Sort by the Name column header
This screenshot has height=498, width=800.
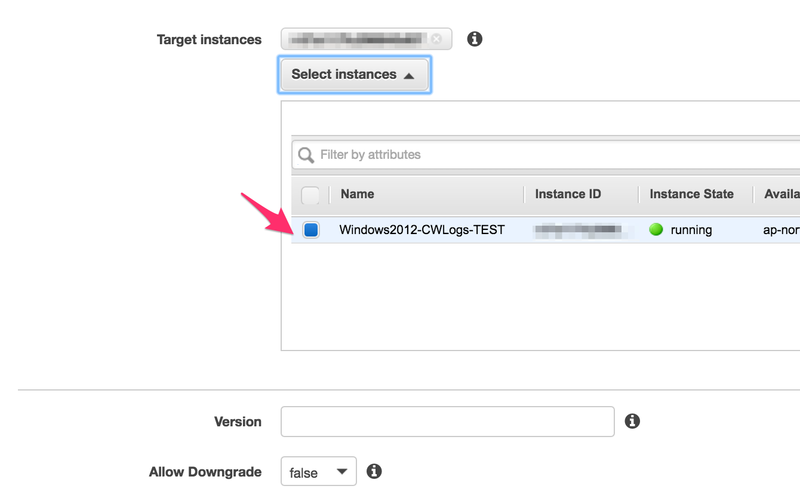357,194
